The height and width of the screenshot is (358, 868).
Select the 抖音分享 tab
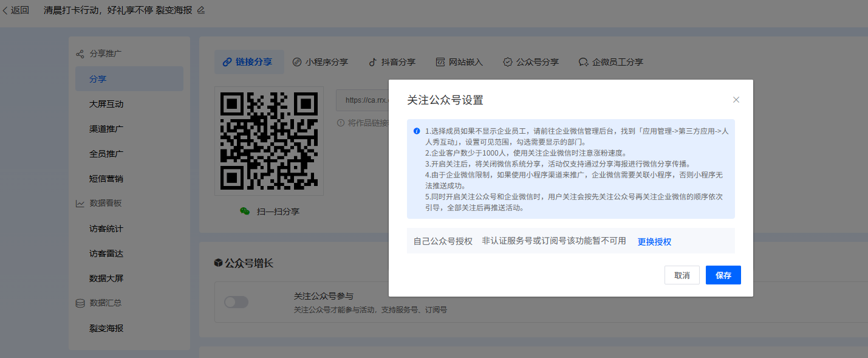392,62
